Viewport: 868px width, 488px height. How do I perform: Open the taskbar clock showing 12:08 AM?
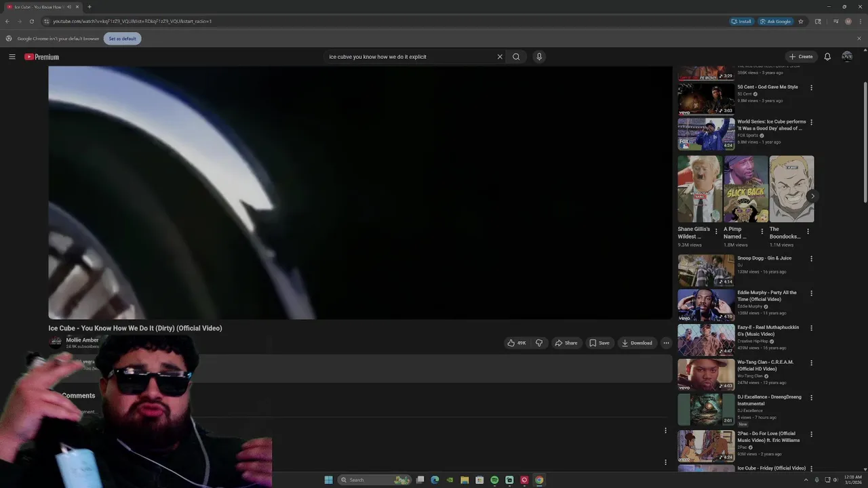coord(852,480)
